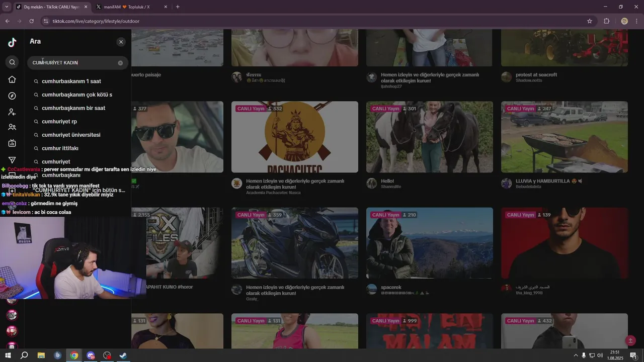Viewport: 644px width, 362px height.
Task: Open the tab search dropdown arrow
Action: tap(7, 7)
